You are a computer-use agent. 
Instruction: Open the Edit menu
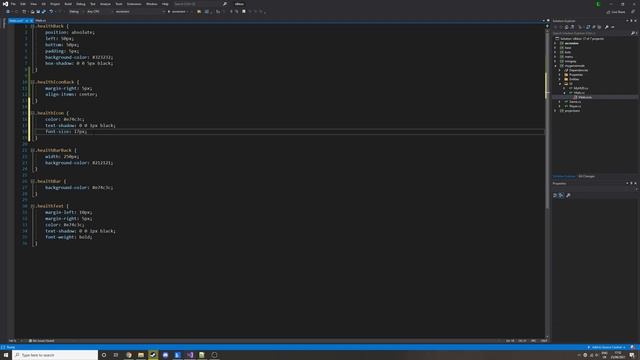pos(23,4)
